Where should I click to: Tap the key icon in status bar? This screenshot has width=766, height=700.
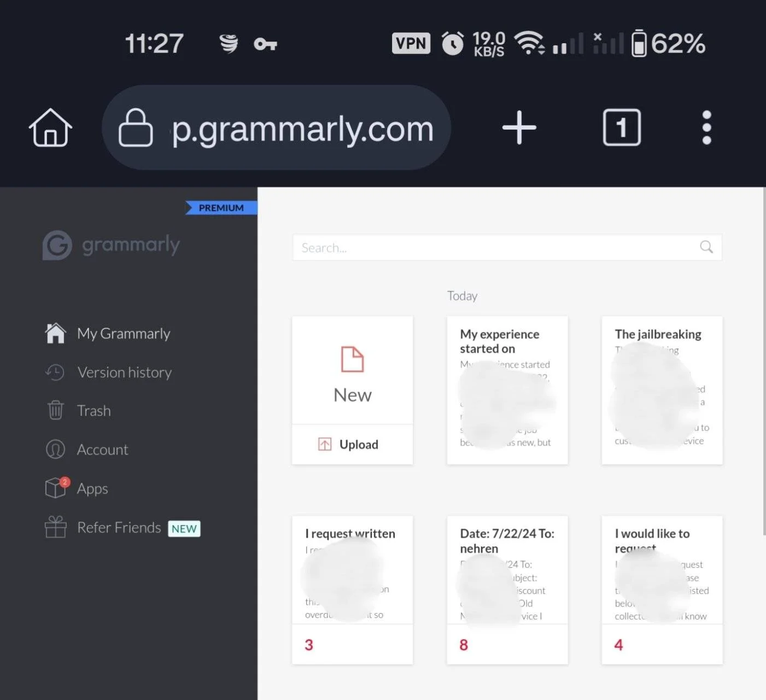click(265, 44)
